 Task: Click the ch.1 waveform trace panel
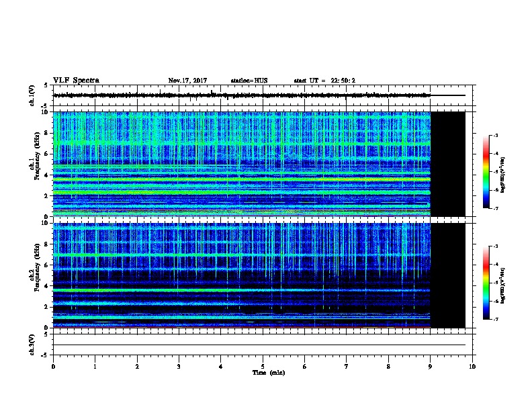[263, 95]
